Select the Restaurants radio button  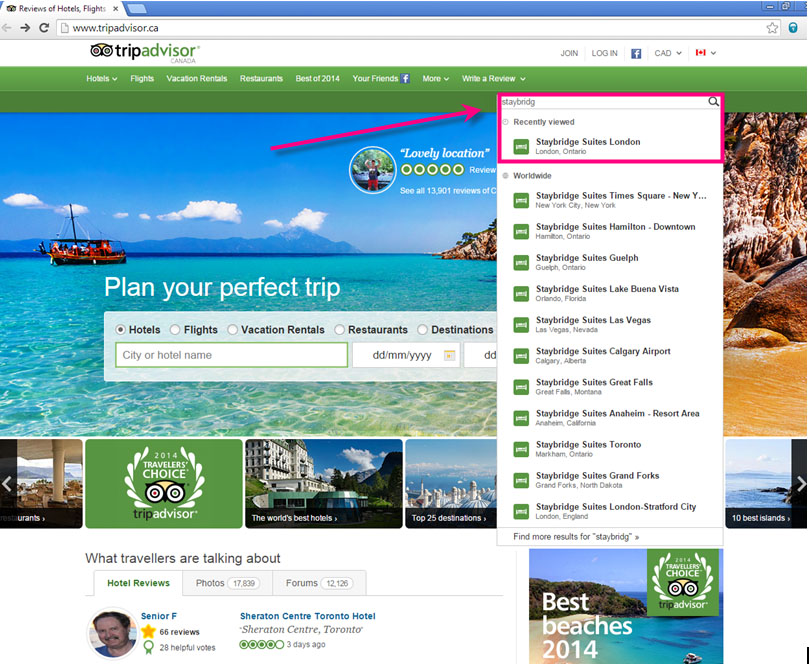(339, 330)
